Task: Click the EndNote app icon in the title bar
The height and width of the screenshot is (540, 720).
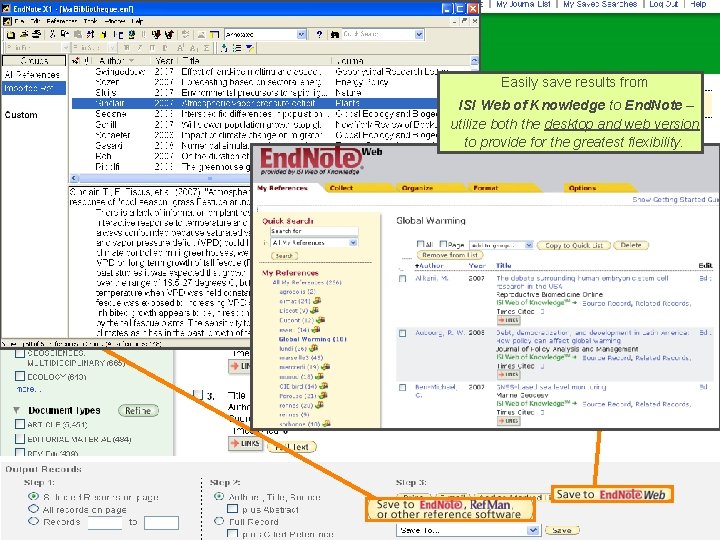Action: coord(6,8)
